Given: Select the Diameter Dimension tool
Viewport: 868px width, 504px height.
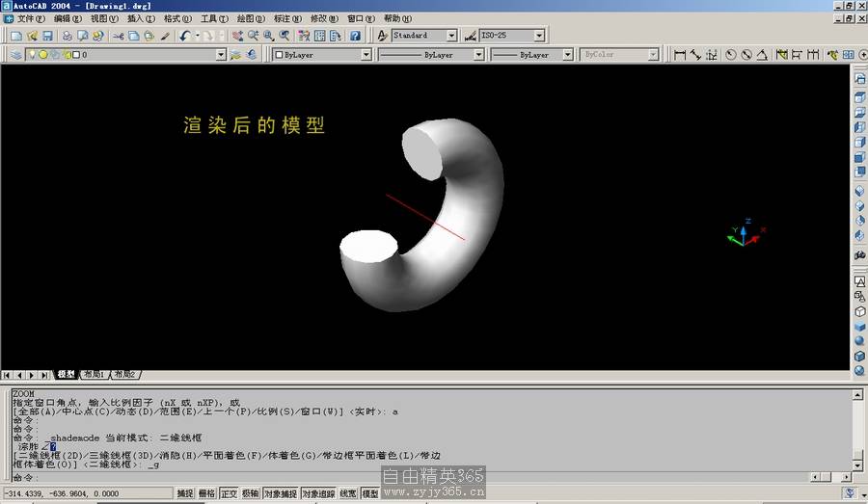Looking at the screenshot, I should tap(746, 54).
